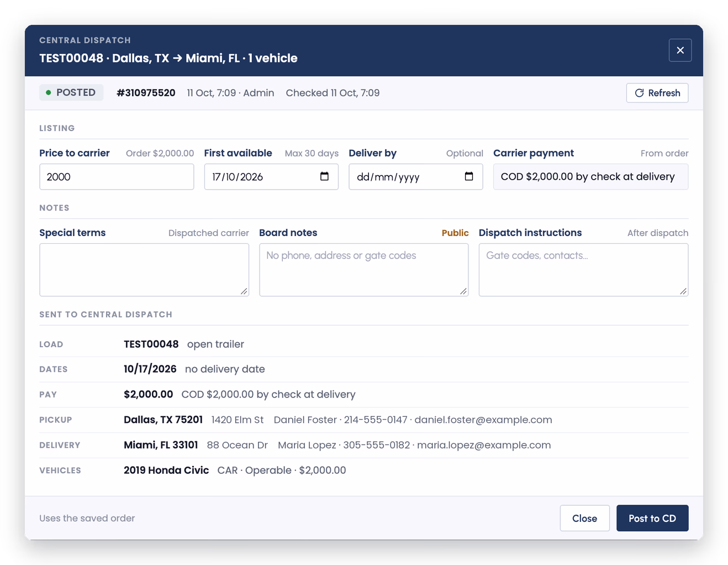Click the Close button
Screen dimensions: 728x565
point(584,519)
